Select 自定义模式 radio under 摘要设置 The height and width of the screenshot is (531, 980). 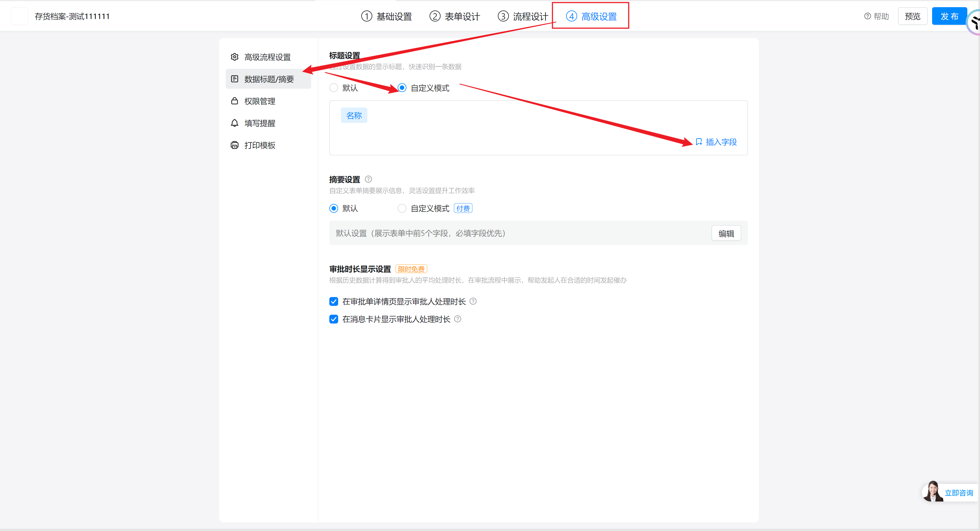tap(402, 208)
